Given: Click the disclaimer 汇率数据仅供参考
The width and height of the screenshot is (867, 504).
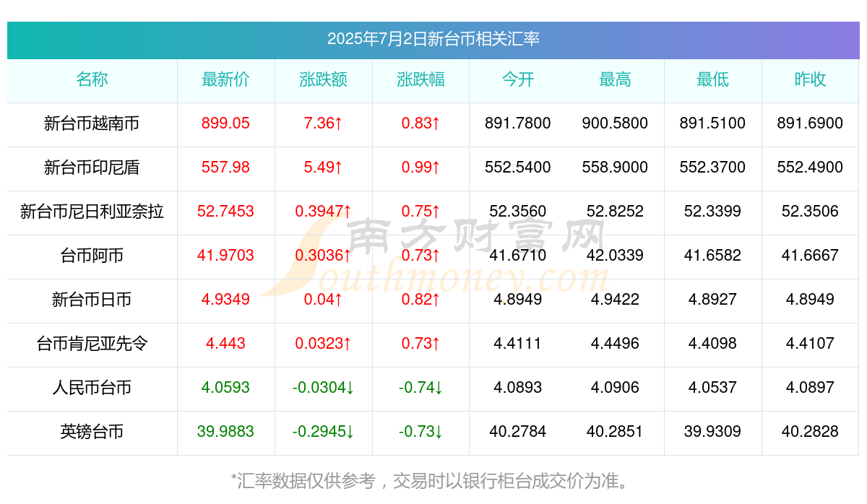Looking at the screenshot, I should pyautogui.click(x=307, y=481).
